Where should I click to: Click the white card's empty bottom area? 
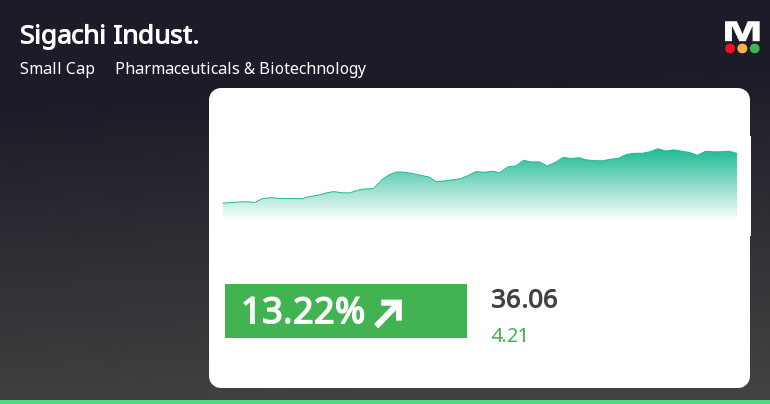click(x=479, y=366)
